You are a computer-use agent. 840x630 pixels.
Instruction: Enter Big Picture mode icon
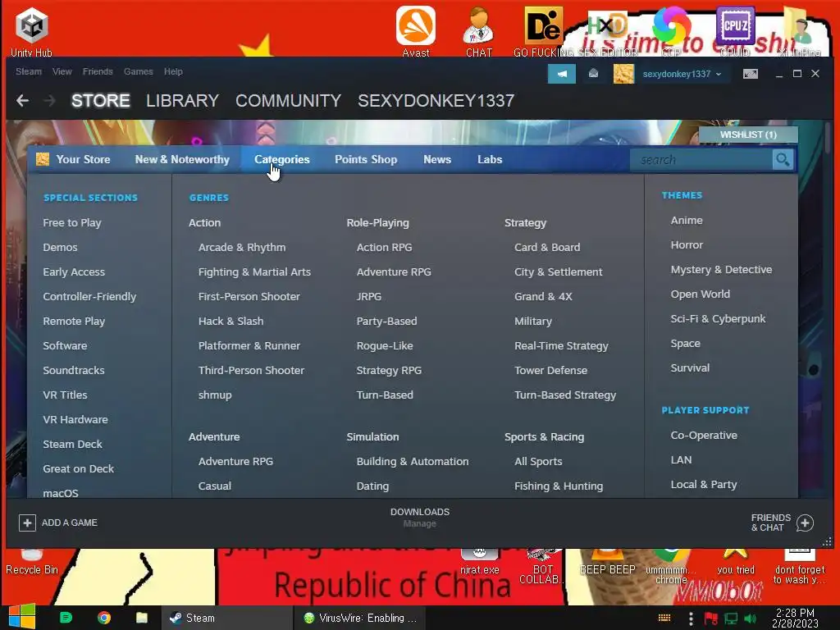point(750,74)
